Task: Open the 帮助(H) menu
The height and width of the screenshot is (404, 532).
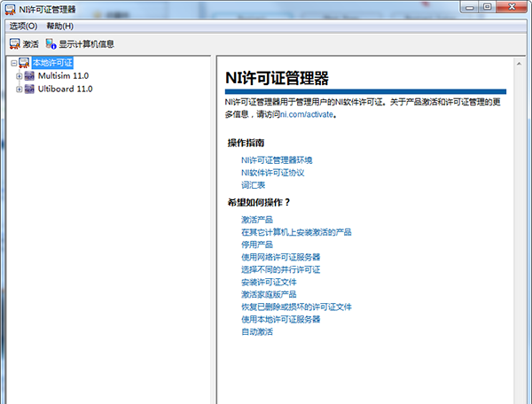Action: (60, 26)
